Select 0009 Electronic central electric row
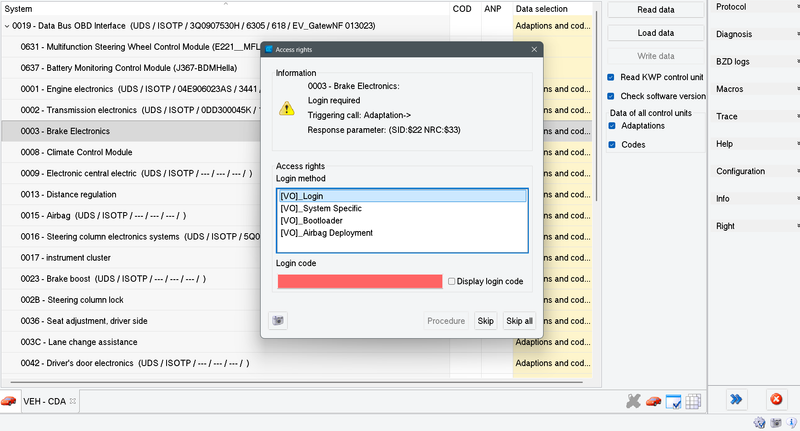 [131, 173]
